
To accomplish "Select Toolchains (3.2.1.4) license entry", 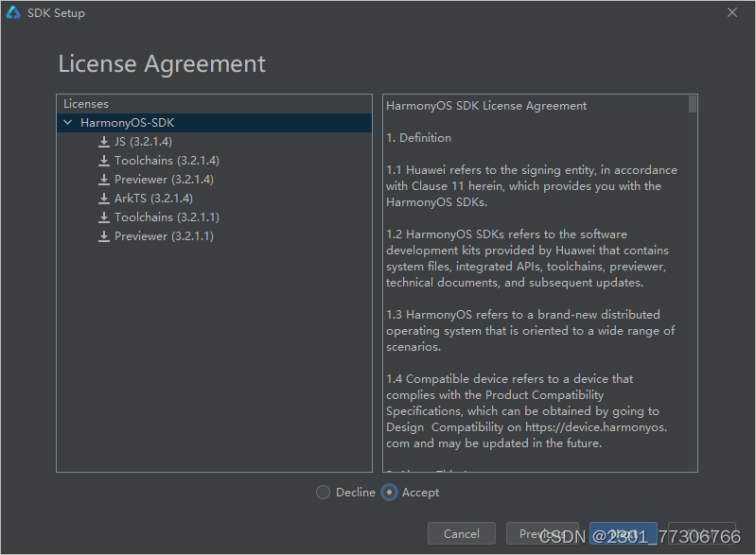I will pos(167,161).
